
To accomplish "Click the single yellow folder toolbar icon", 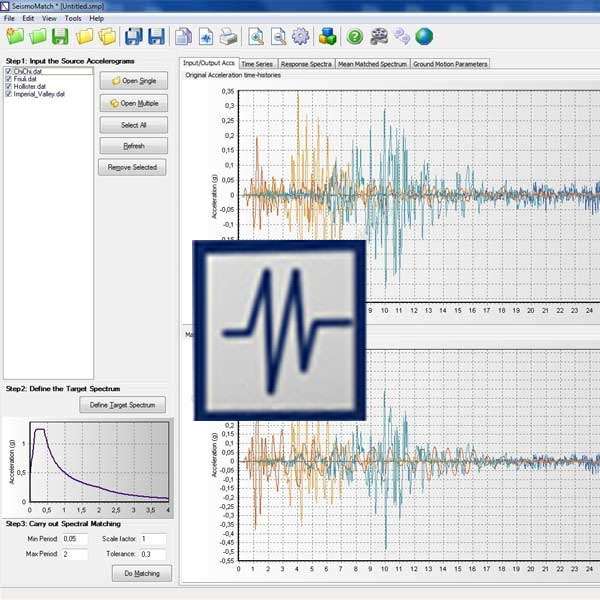I will (x=85, y=37).
